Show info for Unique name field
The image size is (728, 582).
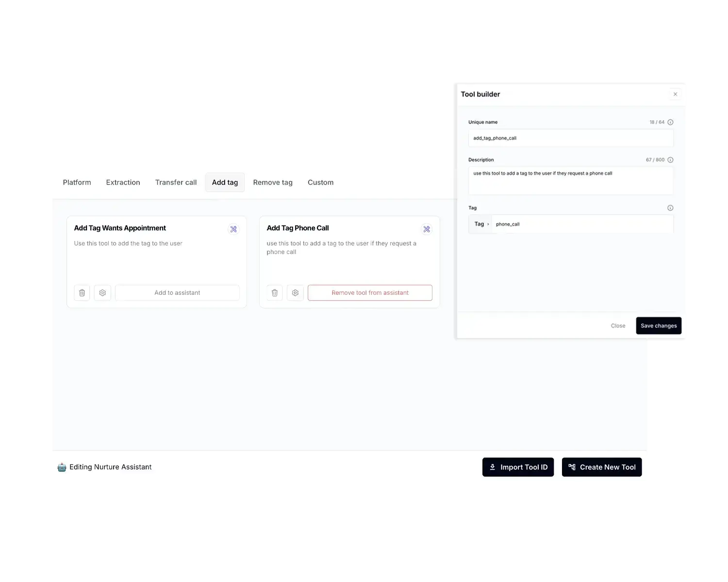pos(670,122)
